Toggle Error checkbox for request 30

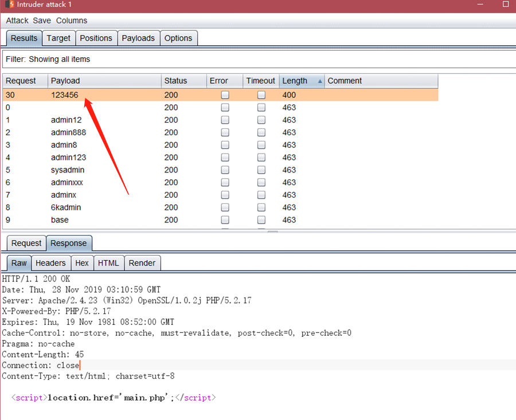click(225, 95)
